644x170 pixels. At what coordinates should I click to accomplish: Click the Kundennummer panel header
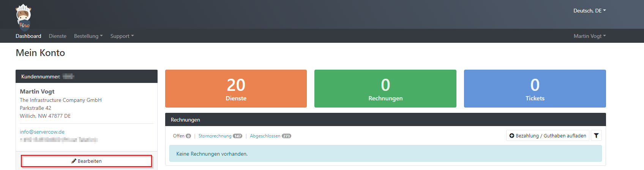[x=87, y=76]
